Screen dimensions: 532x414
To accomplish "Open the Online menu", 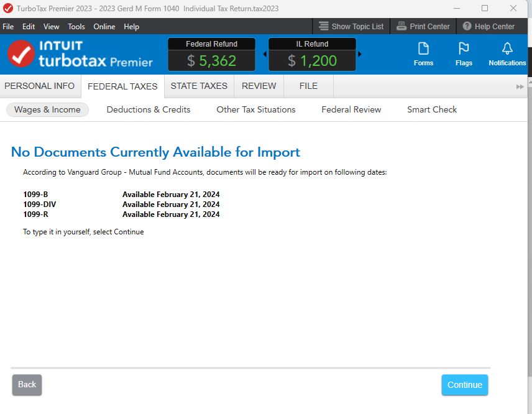I will 104,26.
